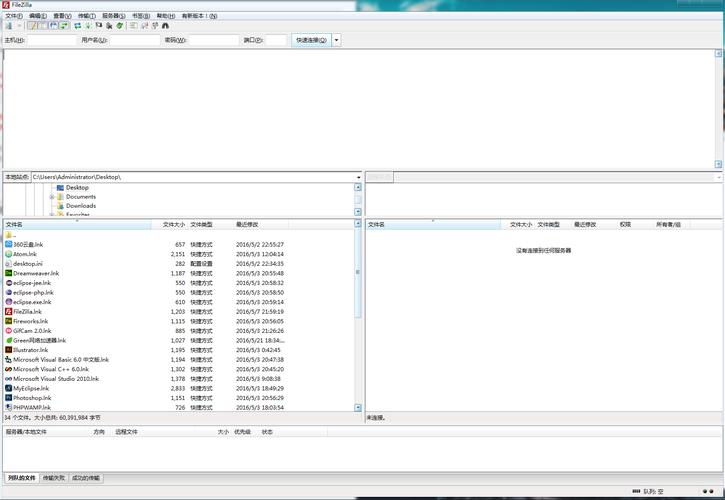725x500 pixels.
Task: Switch to the 列队的文件 tab
Action: 22,478
